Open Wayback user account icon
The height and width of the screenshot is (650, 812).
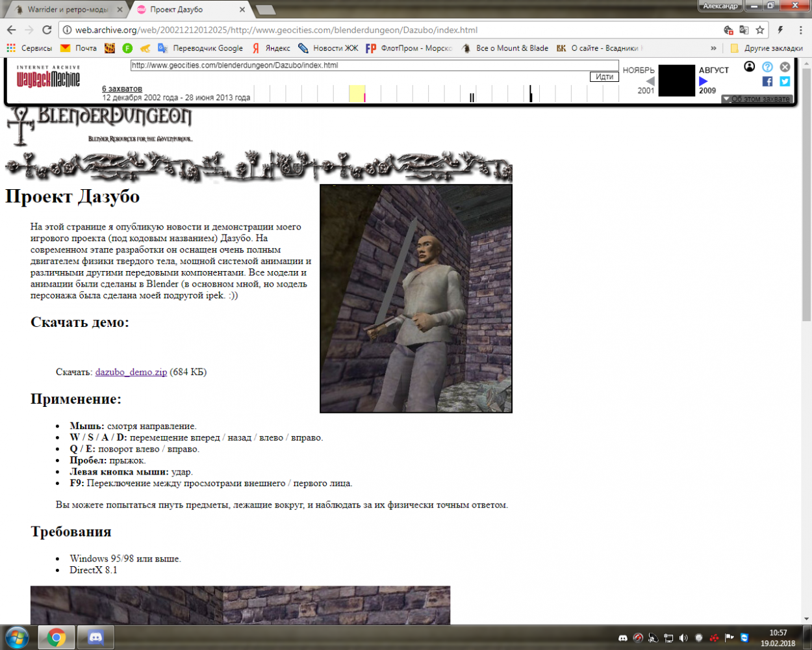click(750, 67)
